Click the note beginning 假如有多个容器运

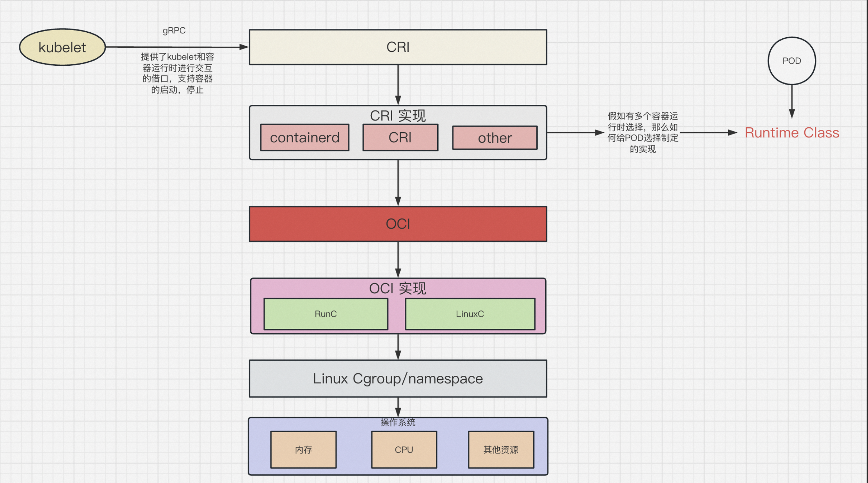point(643,132)
